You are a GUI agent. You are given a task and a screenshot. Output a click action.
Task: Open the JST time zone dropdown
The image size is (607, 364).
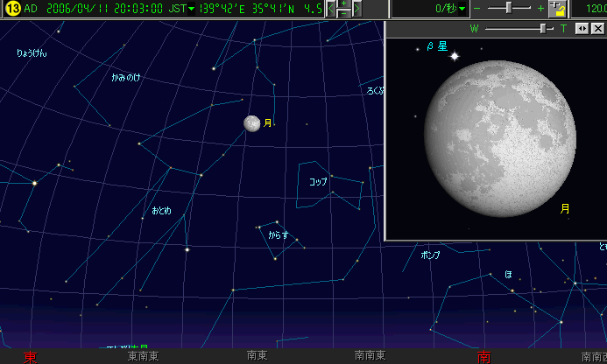point(191,9)
